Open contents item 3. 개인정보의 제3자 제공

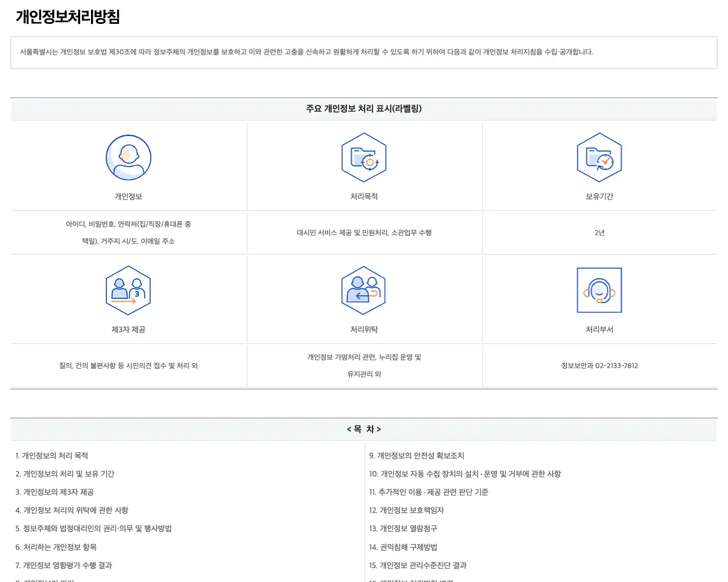55,492
